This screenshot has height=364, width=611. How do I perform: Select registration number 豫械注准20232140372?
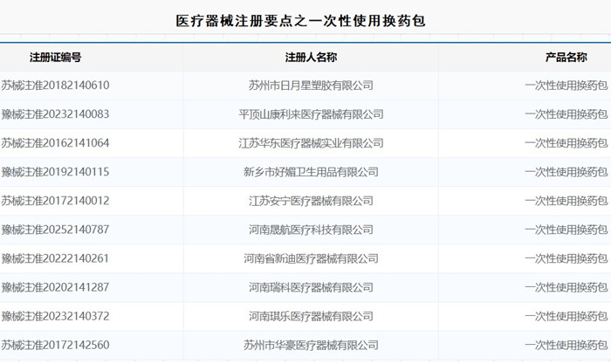click(55, 316)
